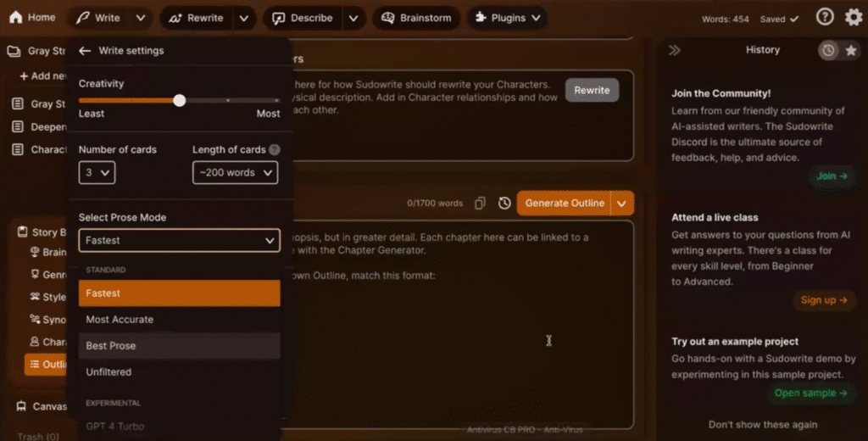Click the Generate Outline button
This screenshot has width=868, height=441.
[x=564, y=204]
